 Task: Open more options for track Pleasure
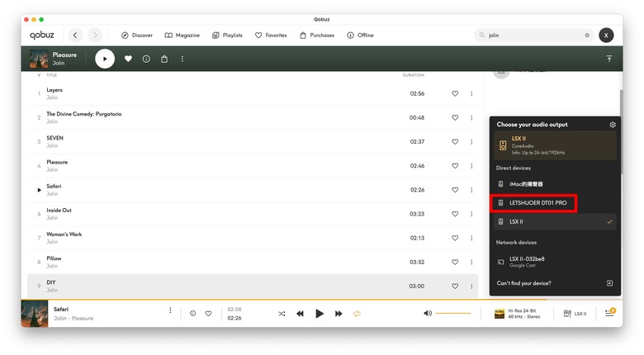[x=471, y=166]
